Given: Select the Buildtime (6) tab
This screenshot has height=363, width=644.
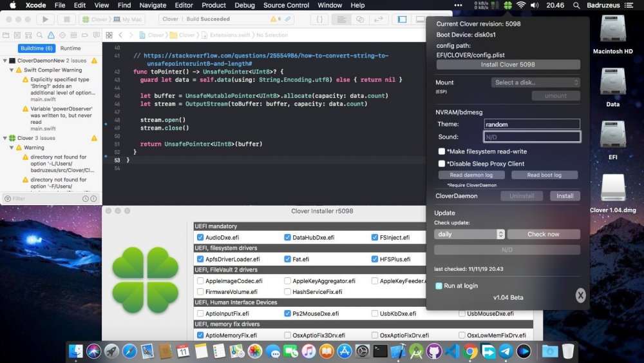Looking at the screenshot, I should click(x=37, y=48).
